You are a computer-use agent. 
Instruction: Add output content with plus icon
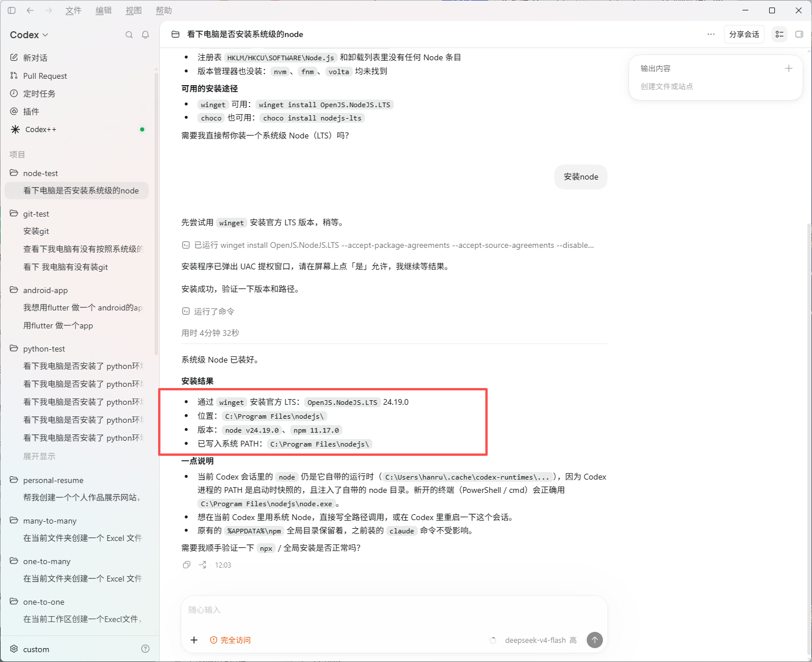coord(788,68)
